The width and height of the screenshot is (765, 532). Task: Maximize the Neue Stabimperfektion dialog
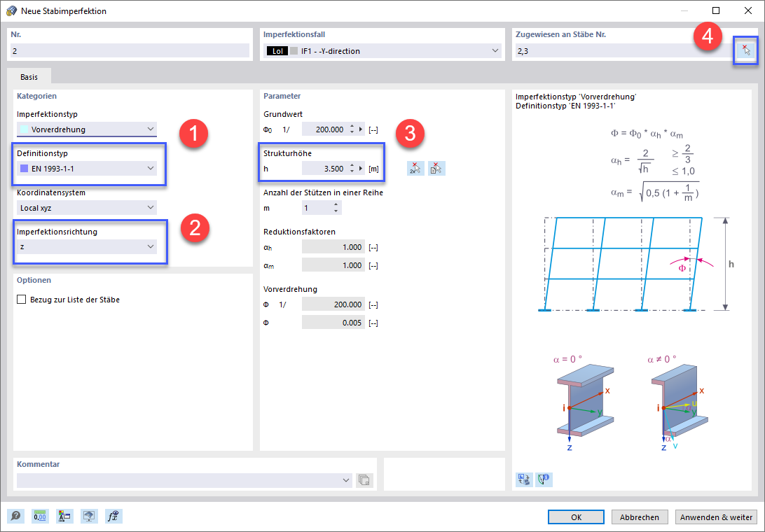tap(716, 10)
